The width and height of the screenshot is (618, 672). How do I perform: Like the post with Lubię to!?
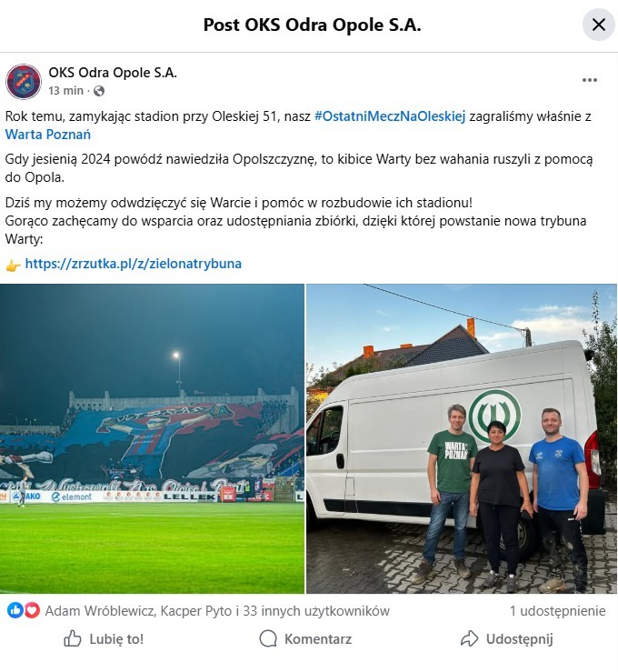[x=104, y=639]
